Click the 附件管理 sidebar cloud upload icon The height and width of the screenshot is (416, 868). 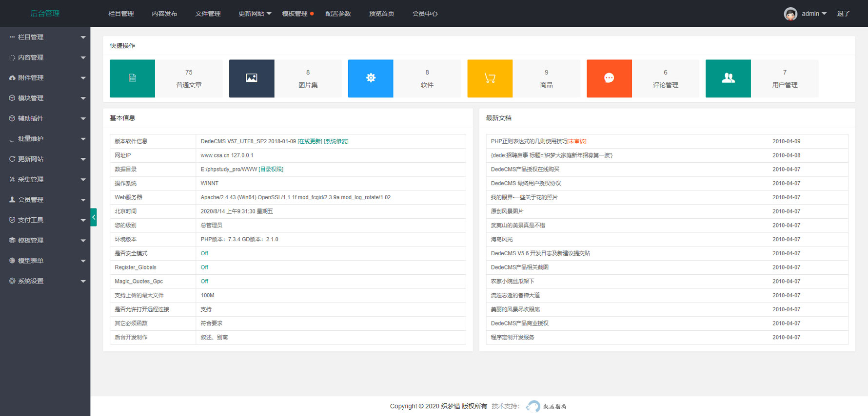(12, 78)
